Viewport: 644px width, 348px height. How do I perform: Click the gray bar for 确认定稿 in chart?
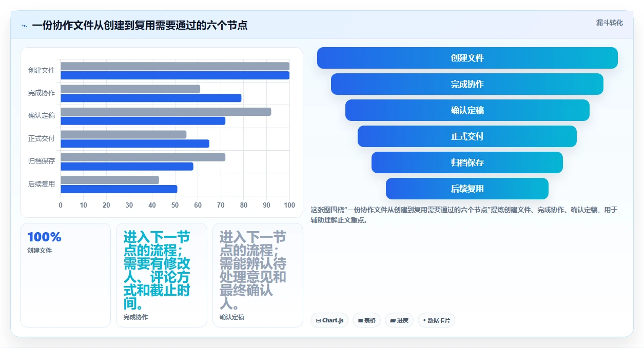click(x=166, y=112)
